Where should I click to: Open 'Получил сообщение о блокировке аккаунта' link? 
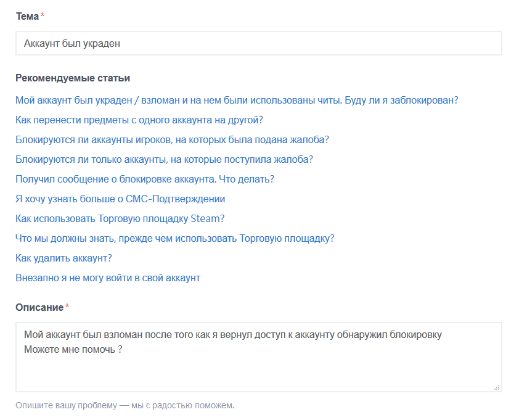(x=145, y=179)
